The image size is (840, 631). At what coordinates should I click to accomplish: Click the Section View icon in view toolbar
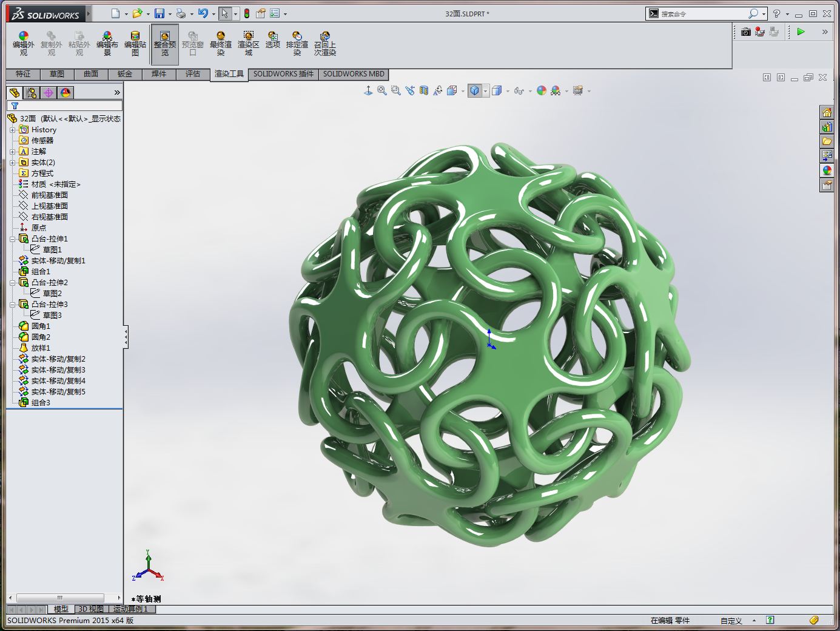(423, 90)
